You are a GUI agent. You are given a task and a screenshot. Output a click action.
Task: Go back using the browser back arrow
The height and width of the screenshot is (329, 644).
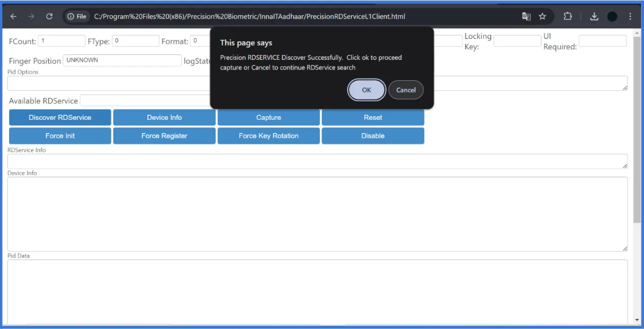click(13, 16)
